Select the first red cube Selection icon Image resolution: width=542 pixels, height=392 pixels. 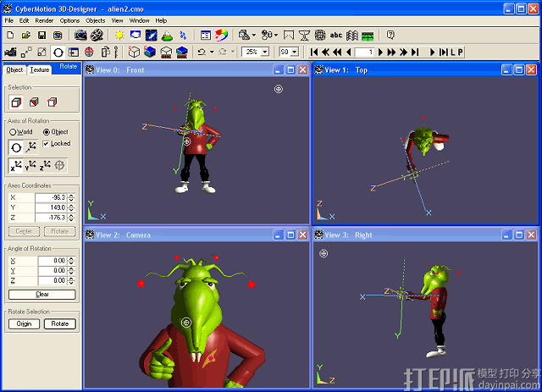tap(16, 102)
